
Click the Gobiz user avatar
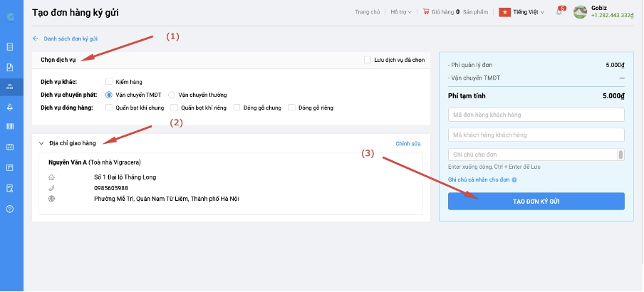[x=581, y=12]
